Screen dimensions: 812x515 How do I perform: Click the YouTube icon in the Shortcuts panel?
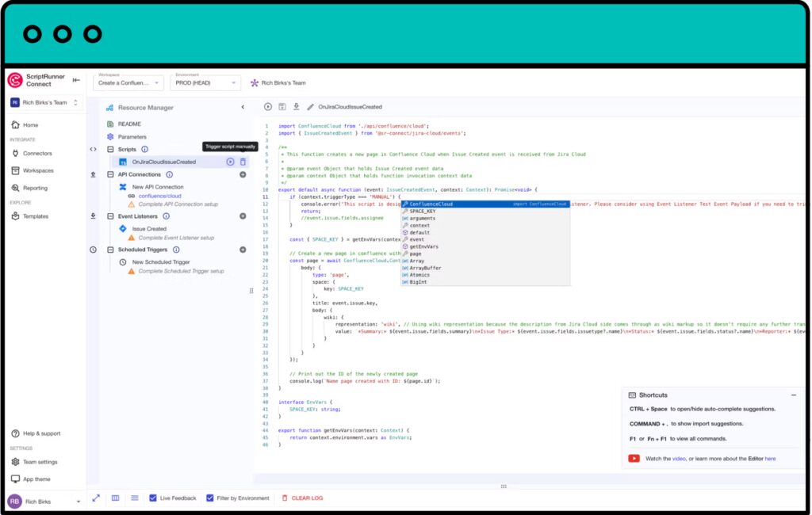click(x=634, y=458)
